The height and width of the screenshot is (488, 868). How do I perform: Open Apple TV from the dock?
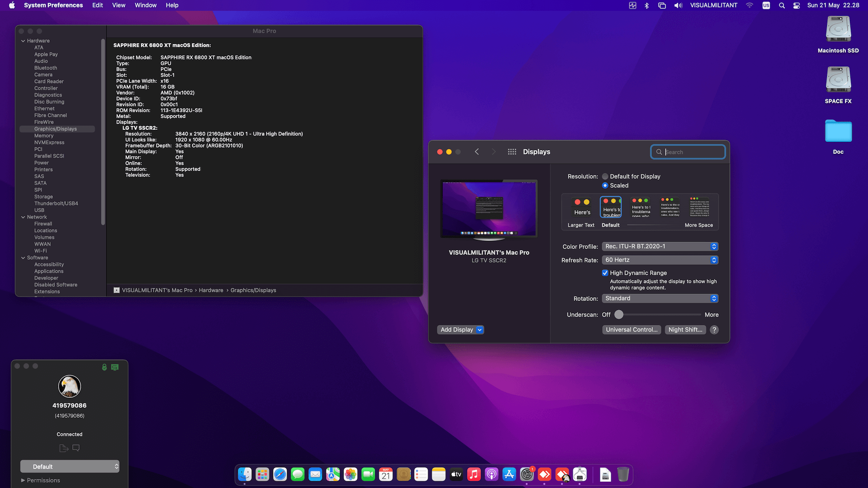pos(456,474)
